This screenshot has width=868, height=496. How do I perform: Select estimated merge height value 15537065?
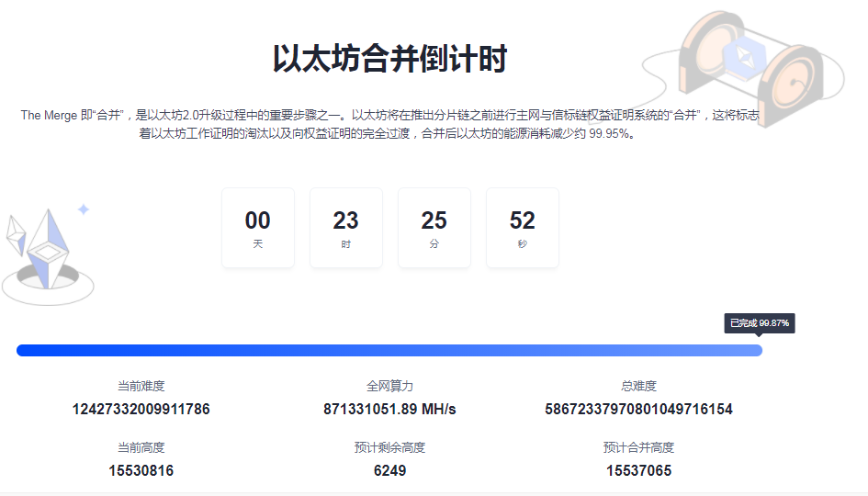click(x=638, y=470)
